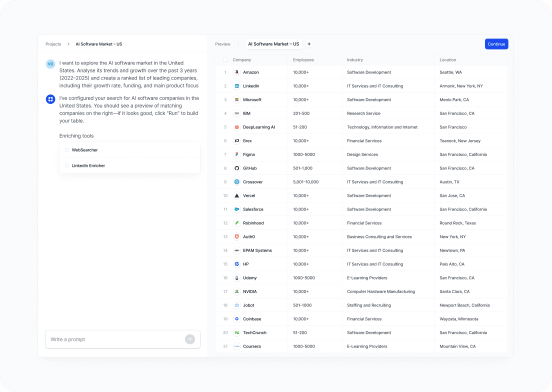
Task: Click the Amazon company logo icon
Action: (237, 72)
